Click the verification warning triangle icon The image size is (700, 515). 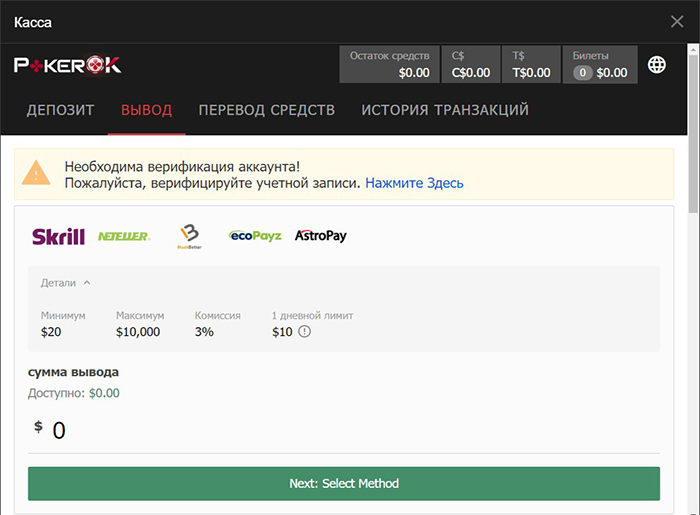click(36, 173)
